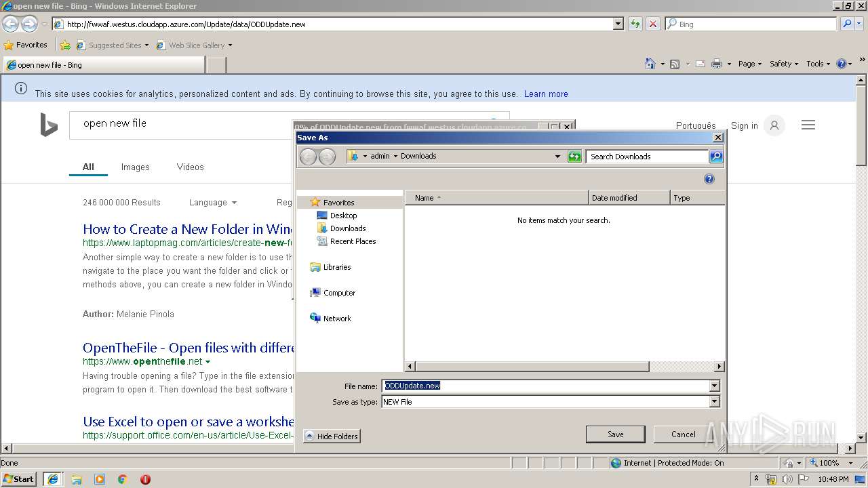868x488 pixels.
Task: Click the Read Mail icon
Action: tap(700, 64)
